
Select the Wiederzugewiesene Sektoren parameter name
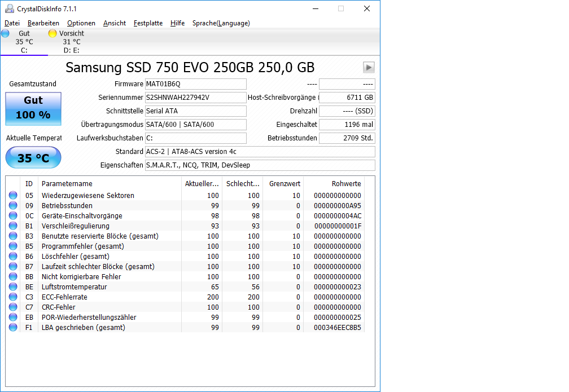88,196
